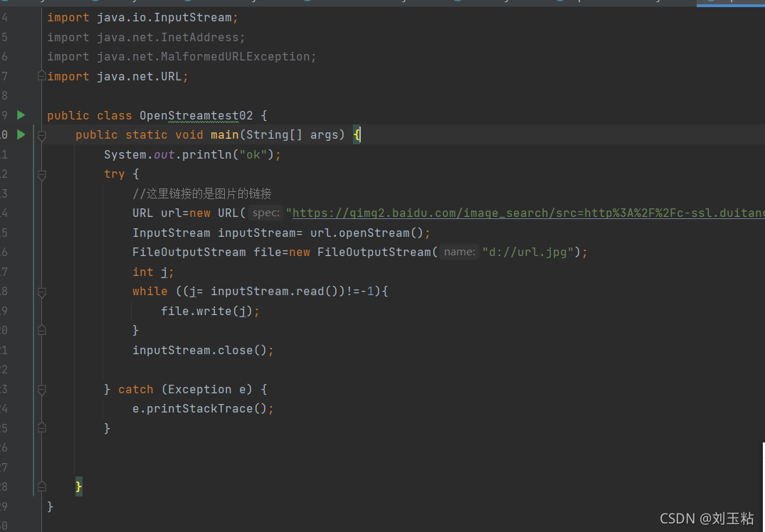Run the OpenStreamtest02 class via gutter arrow
Viewport: 765px width, 532px height.
pyautogui.click(x=21, y=115)
